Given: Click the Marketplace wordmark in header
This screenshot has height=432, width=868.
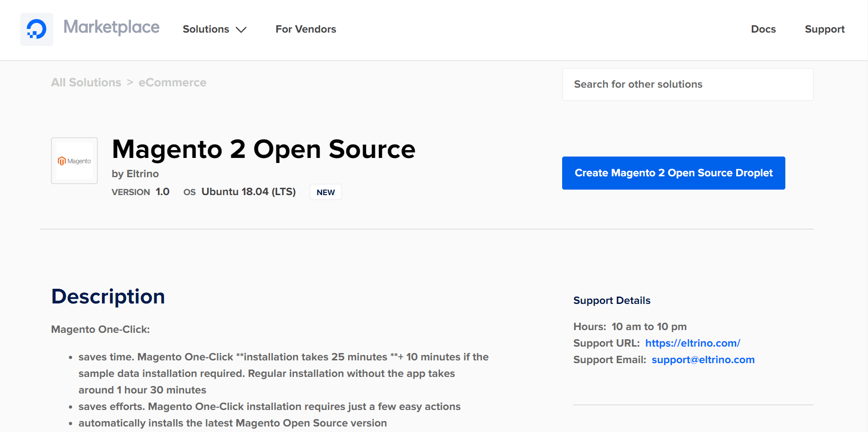Looking at the screenshot, I should tap(111, 28).
